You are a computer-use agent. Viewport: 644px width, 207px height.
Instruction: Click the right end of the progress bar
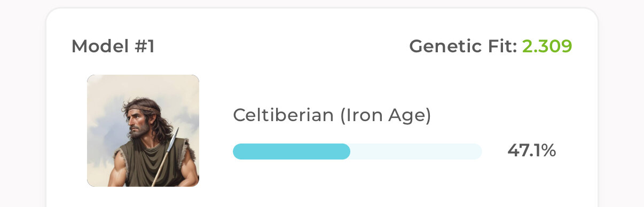pos(477,152)
